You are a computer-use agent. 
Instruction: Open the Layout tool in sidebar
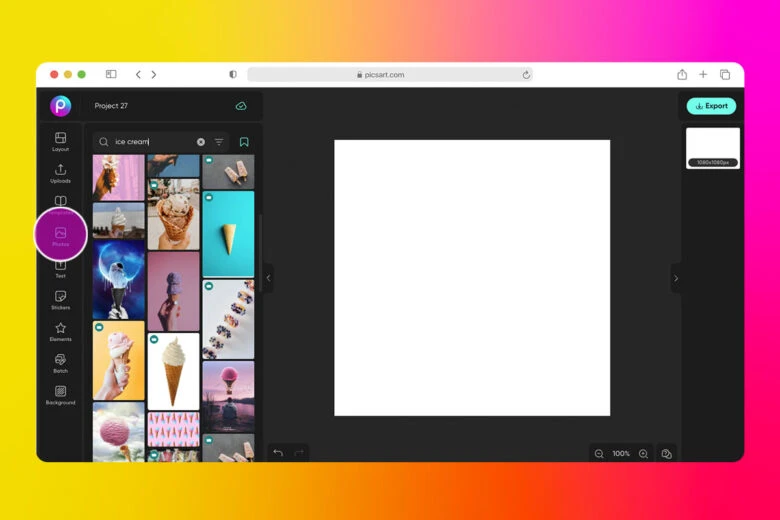pos(60,141)
